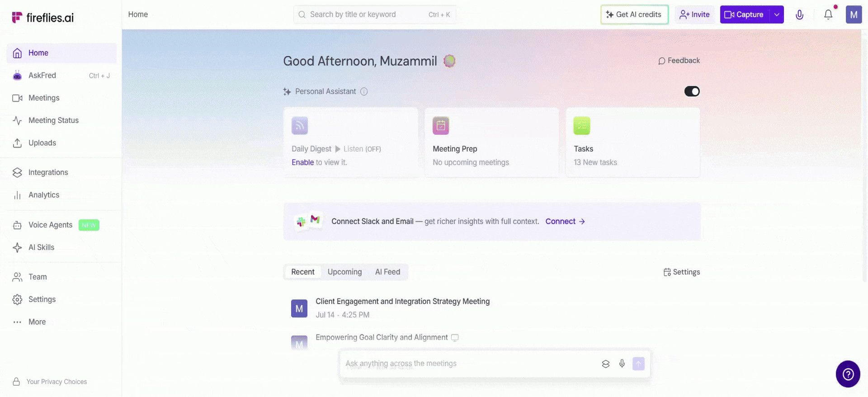Switch to the Recent tab
The height and width of the screenshot is (397, 868).
(x=303, y=272)
